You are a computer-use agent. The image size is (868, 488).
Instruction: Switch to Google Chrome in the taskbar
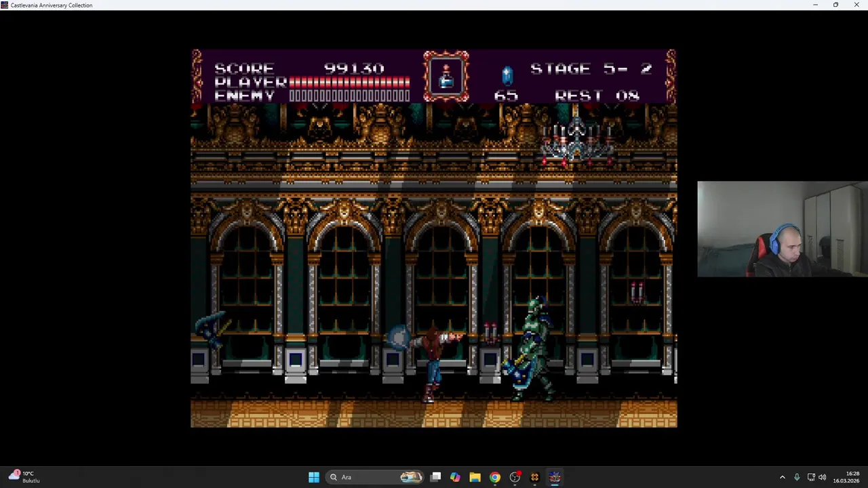[495, 477]
